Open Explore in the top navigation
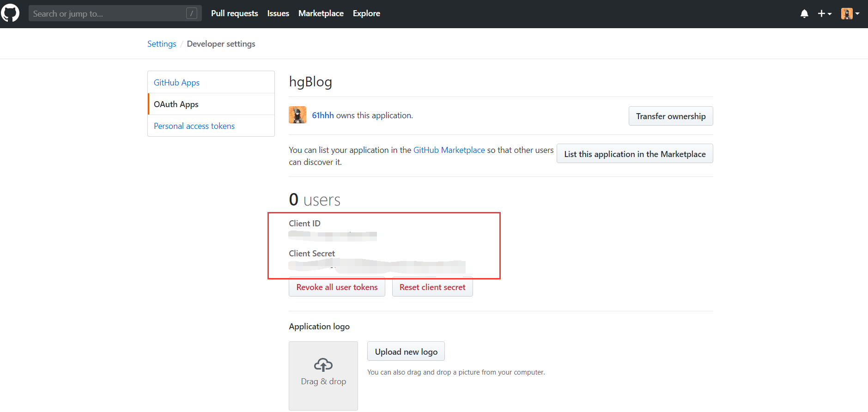Image resolution: width=868 pixels, height=412 pixels. tap(366, 13)
